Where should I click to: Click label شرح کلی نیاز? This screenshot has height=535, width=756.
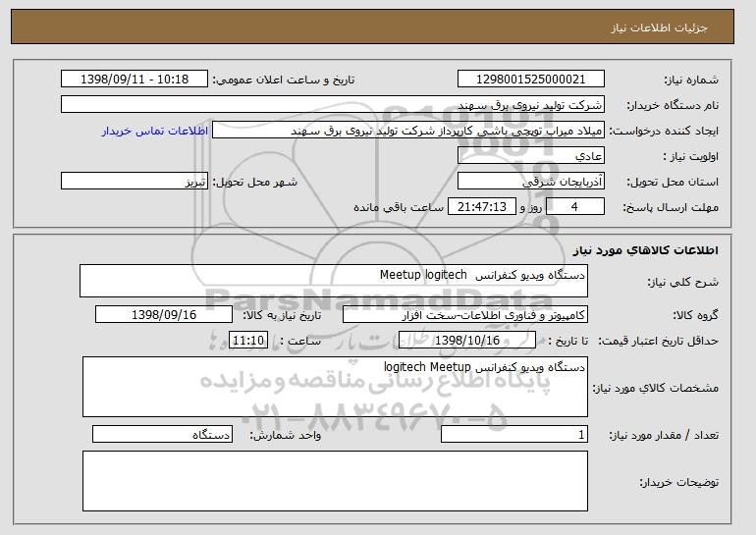682,282
